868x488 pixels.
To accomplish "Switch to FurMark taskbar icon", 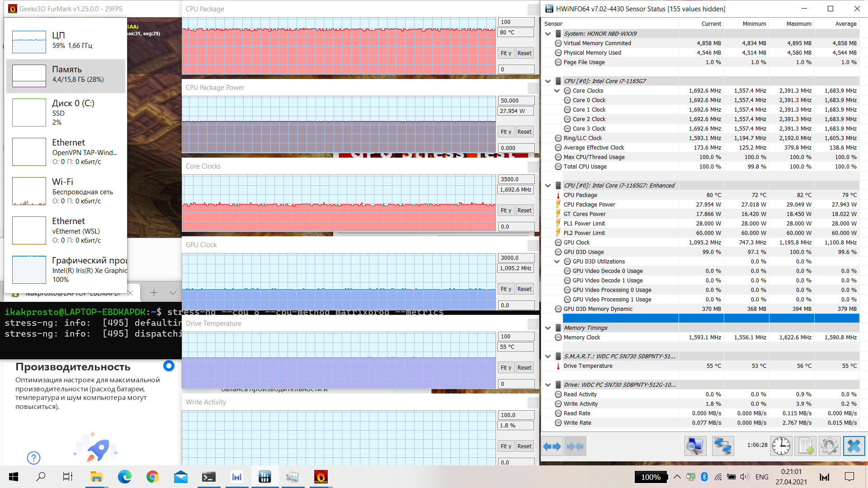I will tap(321, 477).
